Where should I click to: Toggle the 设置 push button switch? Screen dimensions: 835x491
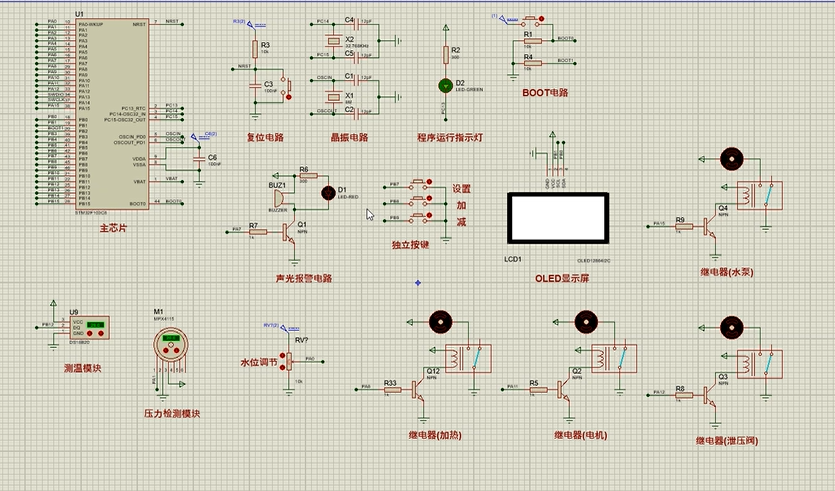click(420, 185)
